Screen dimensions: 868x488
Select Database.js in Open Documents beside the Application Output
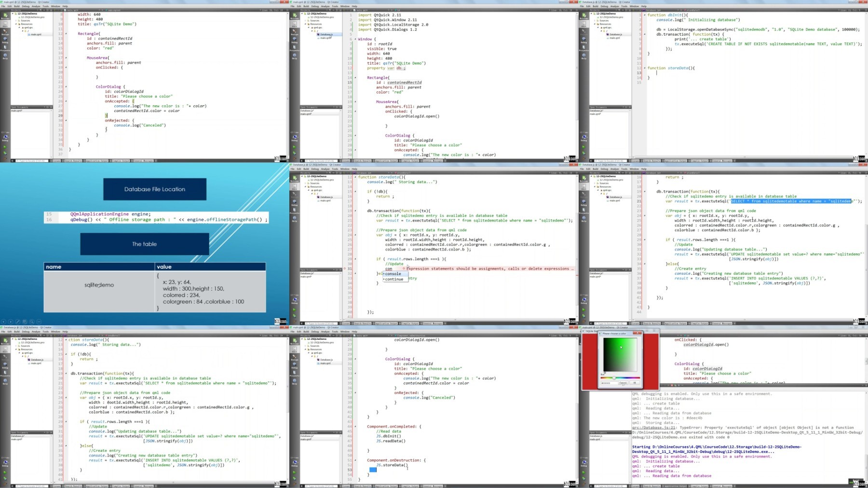[596, 436]
